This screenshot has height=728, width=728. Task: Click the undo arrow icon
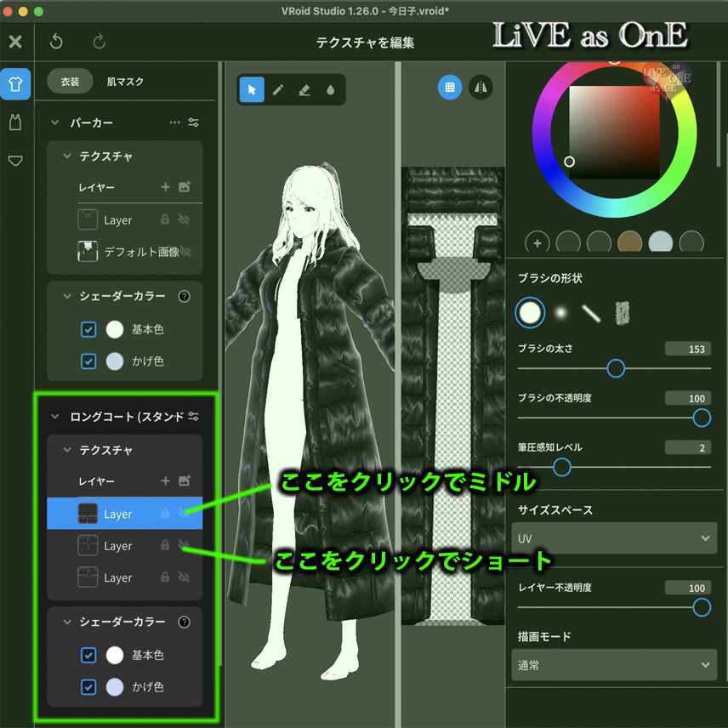(55, 40)
